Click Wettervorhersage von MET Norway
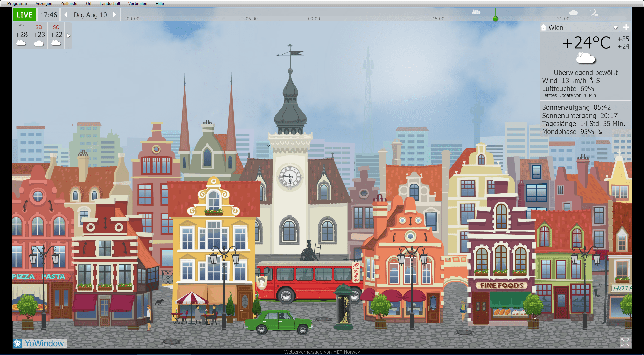 coord(322,352)
